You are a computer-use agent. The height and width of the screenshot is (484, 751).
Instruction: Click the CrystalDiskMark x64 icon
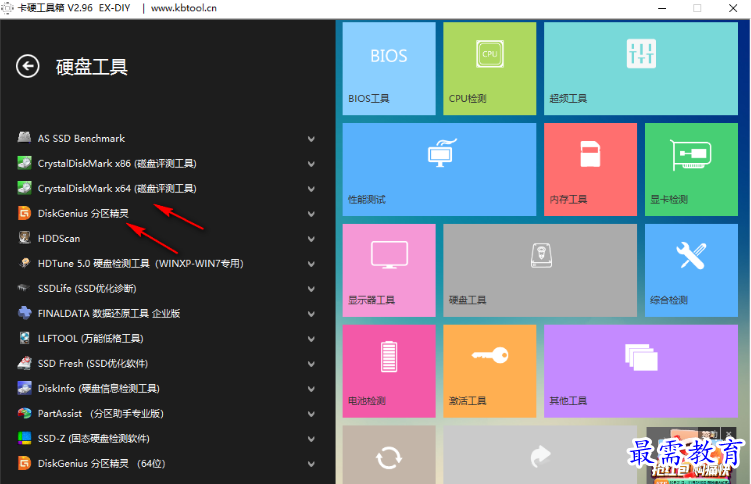coord(24,188)
